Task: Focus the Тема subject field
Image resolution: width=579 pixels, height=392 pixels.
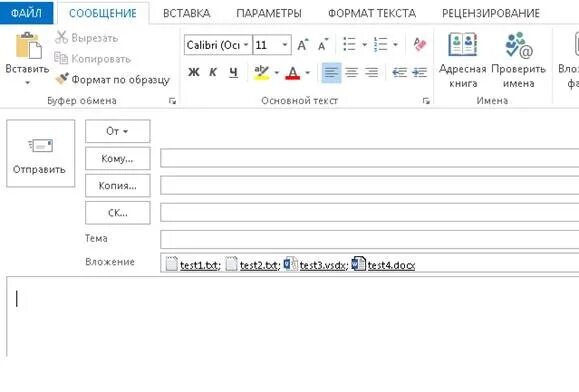Action: point(370,239)
